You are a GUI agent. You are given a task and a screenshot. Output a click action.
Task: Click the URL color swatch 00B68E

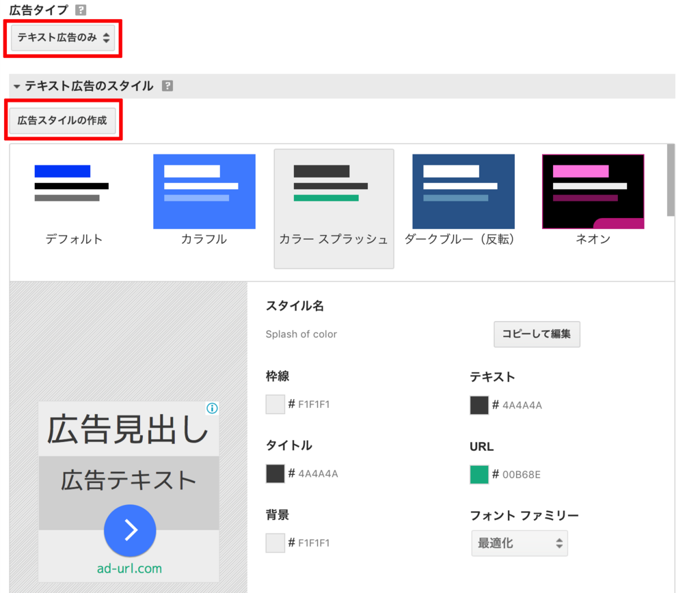coord(479,474)
